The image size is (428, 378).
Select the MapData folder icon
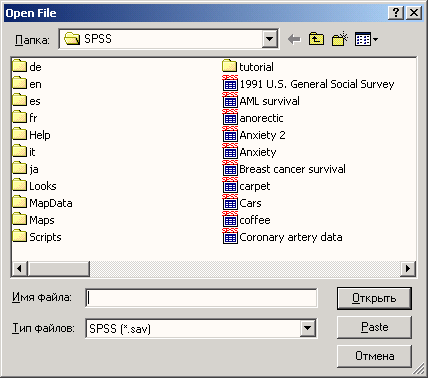click(20, 202)
